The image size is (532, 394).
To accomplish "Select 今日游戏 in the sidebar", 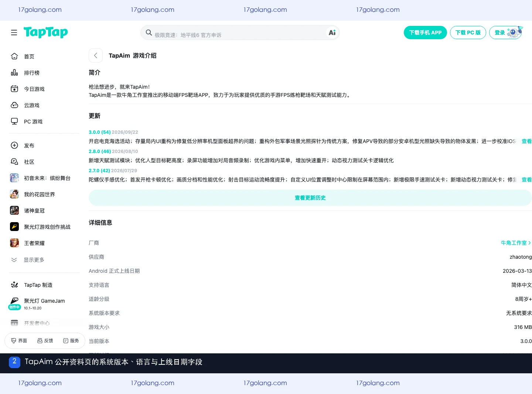I will pyautogui.click(x=34, y=89).
